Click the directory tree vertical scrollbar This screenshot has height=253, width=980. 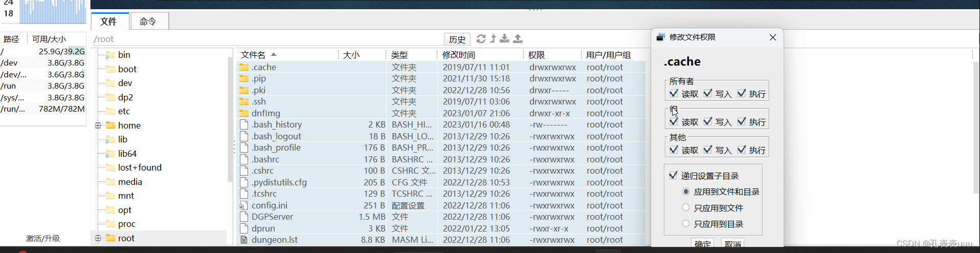230,119
